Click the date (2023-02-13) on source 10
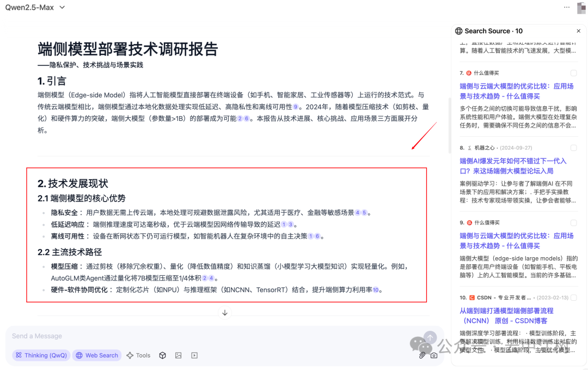The height and width of the screenshot is (370, 588). 553,298
